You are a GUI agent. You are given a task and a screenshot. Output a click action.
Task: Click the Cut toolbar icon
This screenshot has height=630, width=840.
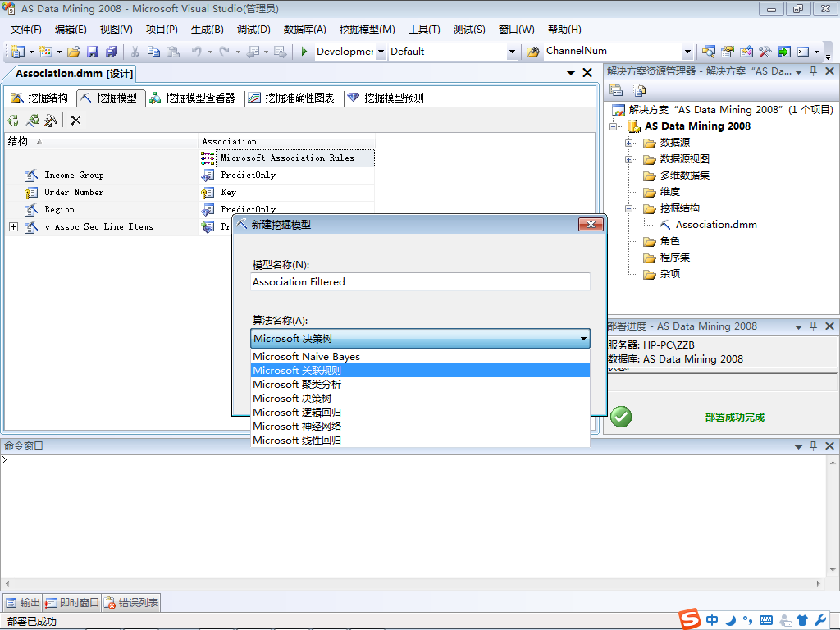click(135, 52)
